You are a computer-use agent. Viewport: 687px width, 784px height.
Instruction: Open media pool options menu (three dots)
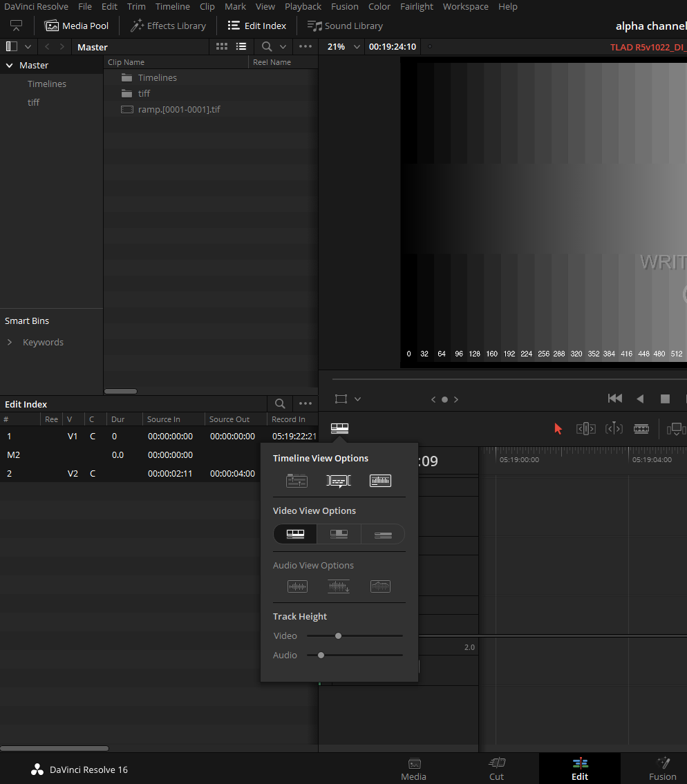[305, 46]
